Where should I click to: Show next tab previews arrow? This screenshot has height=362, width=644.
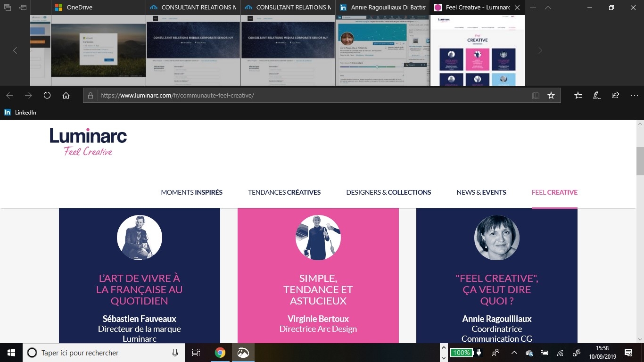click(x=540, y=50)
